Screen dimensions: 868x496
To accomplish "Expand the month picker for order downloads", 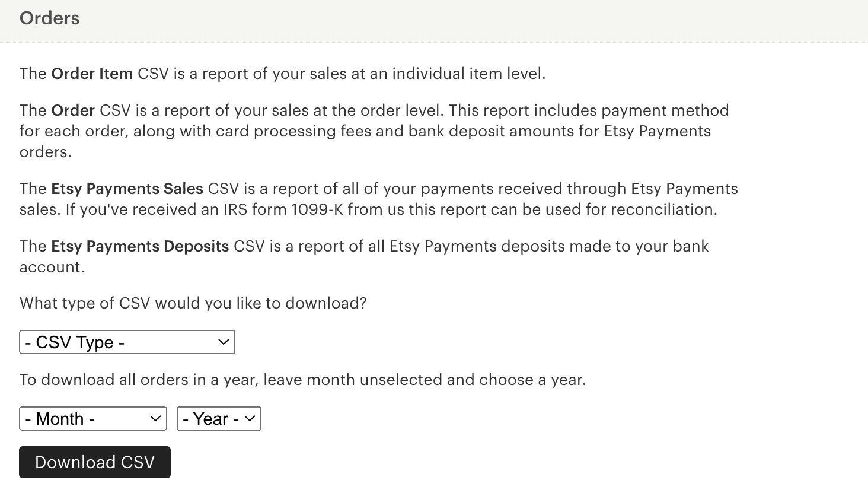I will 92,418.
